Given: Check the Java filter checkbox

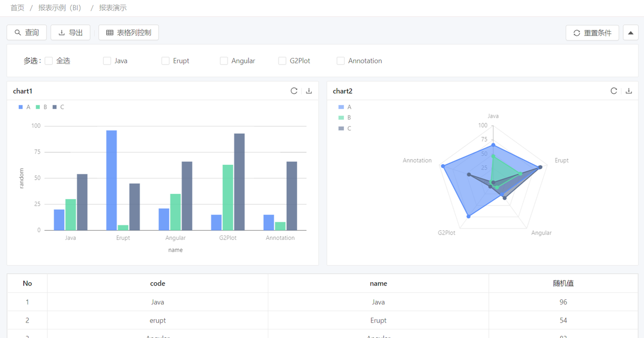Looking at the screenshot, I should [x=107, y=61].
